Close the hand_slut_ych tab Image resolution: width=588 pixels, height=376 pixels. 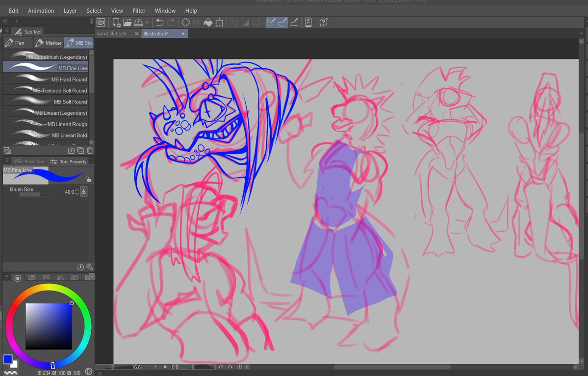click(x=136, y=34)
